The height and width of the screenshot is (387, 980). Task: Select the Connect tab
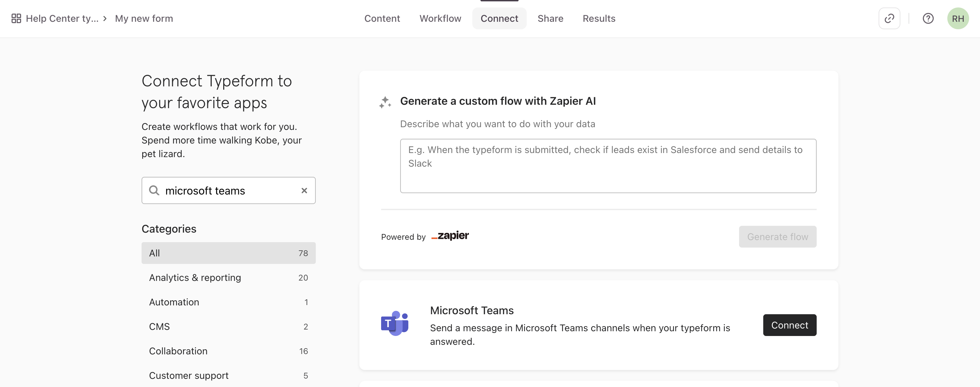tap(499, 18)
